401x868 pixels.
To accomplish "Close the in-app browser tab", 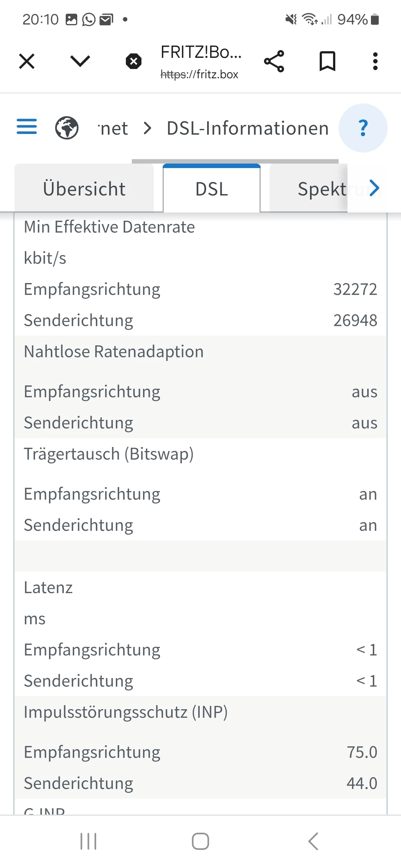I will click(27, 61).
